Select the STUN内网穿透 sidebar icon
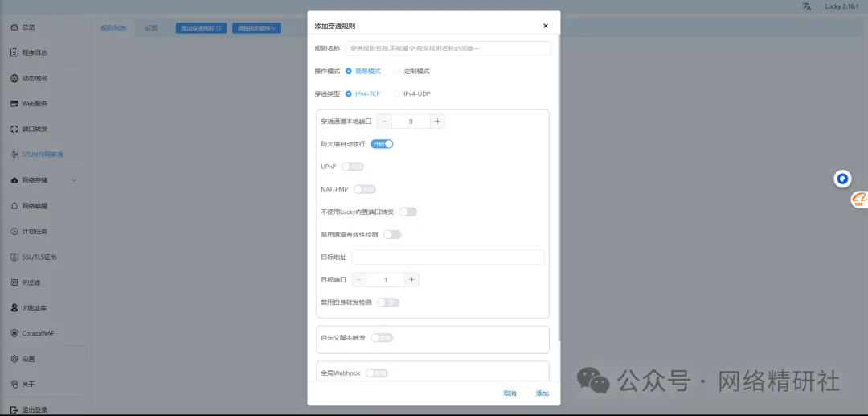868x416 pixels. [14, 154]
